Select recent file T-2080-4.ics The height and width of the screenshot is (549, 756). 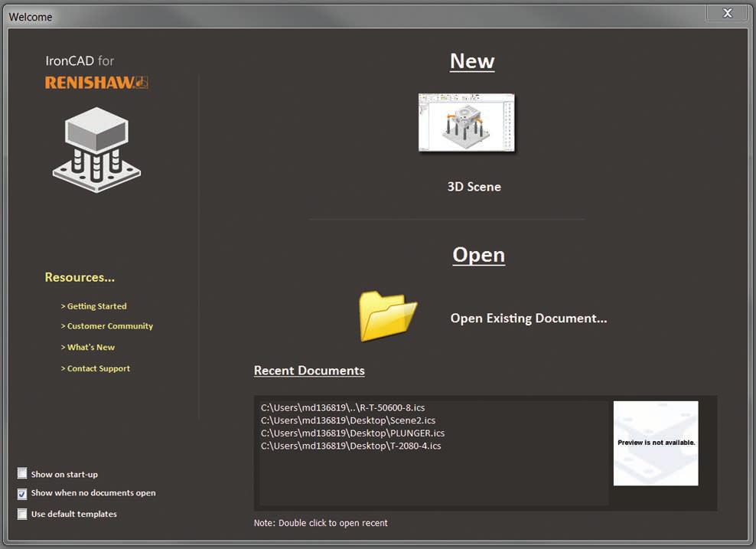(x=350, y=446)
